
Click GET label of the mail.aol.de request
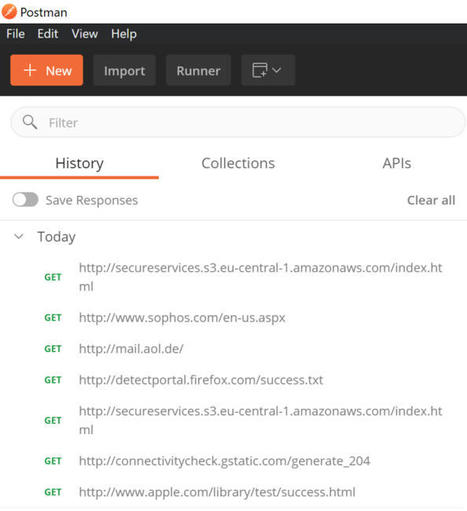pos(53,349)
